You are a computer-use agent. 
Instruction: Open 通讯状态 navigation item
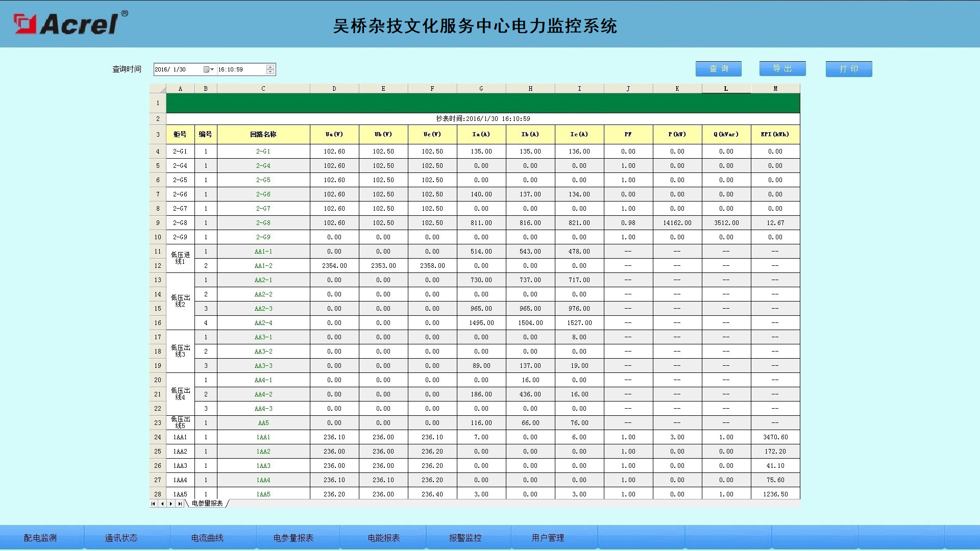click(x=121, y=538)
